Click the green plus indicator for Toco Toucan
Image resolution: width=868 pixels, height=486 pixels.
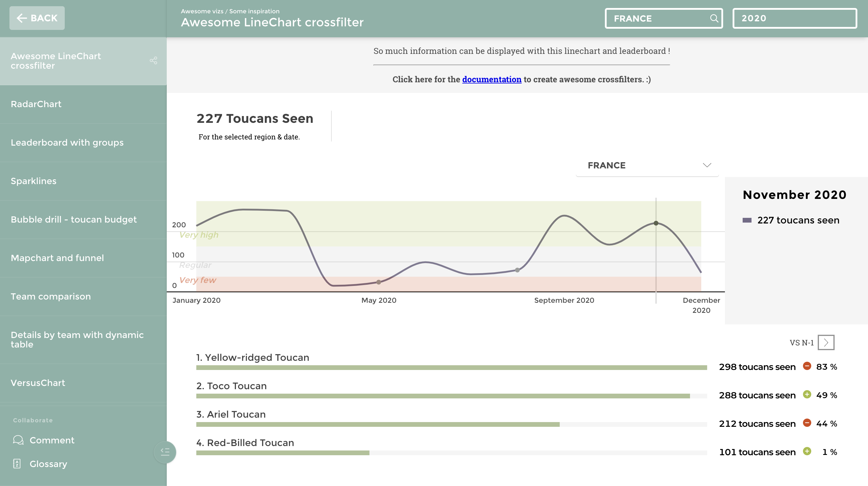[x=807, y=394]
